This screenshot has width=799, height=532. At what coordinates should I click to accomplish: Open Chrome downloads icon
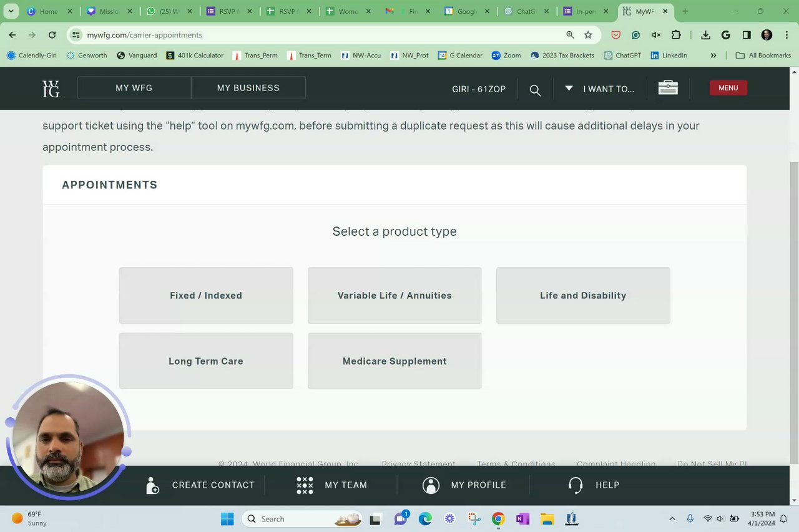click(705, 35)
